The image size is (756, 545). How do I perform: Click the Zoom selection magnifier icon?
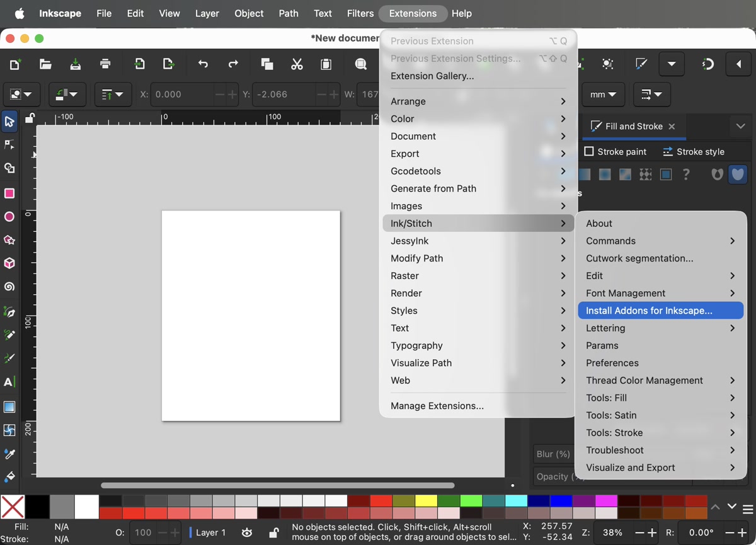pos(360,64)
